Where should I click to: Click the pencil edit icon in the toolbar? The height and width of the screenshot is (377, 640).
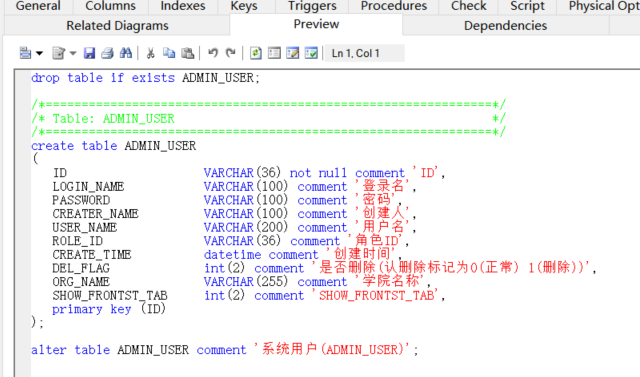point(293,53)
